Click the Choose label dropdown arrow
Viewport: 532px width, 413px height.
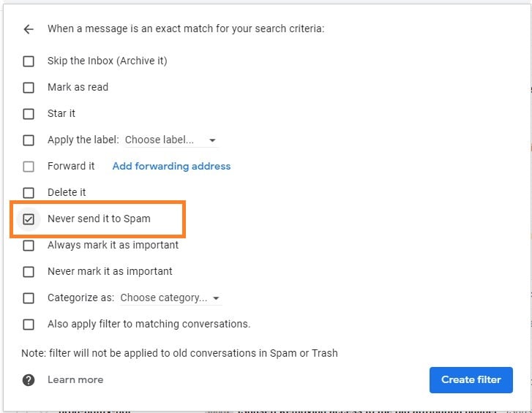[x=212, y=140]
